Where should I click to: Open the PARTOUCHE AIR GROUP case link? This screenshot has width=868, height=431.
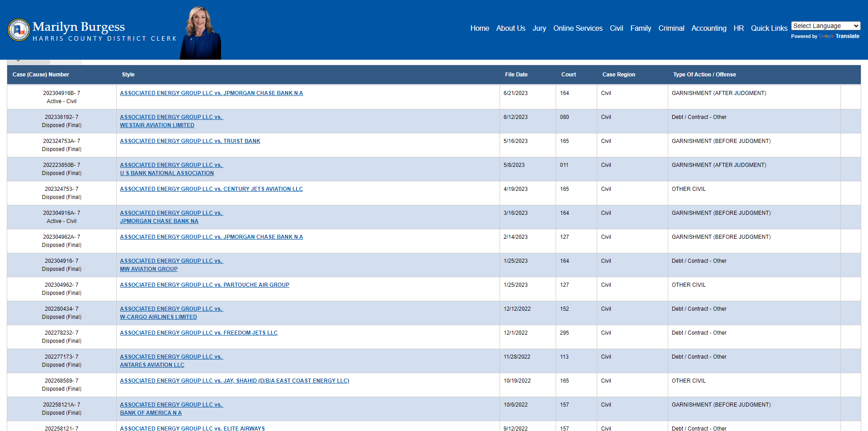(x=204, y=285)
